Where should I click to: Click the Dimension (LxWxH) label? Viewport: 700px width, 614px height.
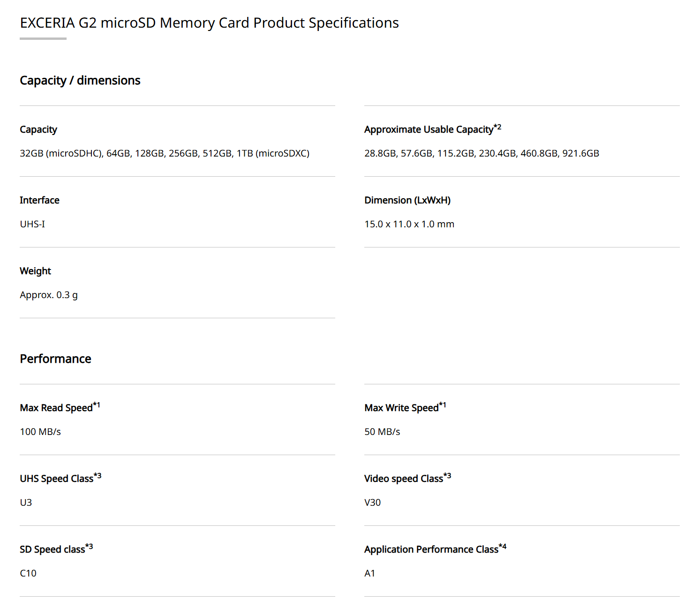407,200
